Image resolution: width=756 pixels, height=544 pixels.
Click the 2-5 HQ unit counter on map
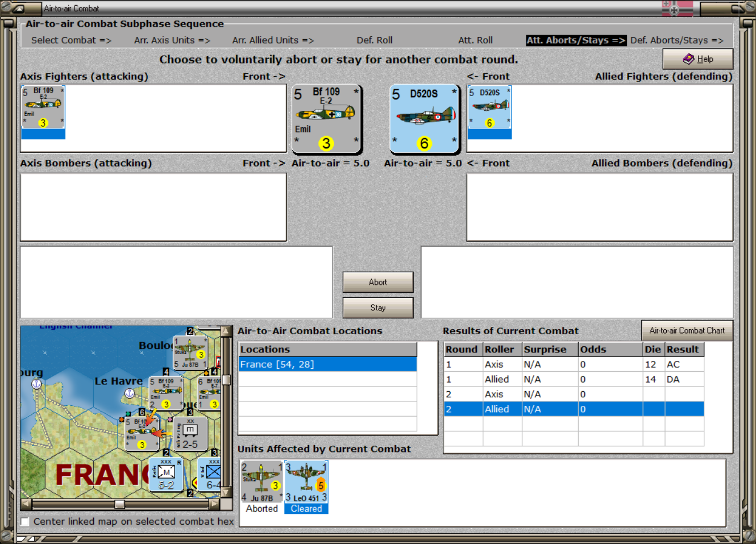(x=190, y=434)
